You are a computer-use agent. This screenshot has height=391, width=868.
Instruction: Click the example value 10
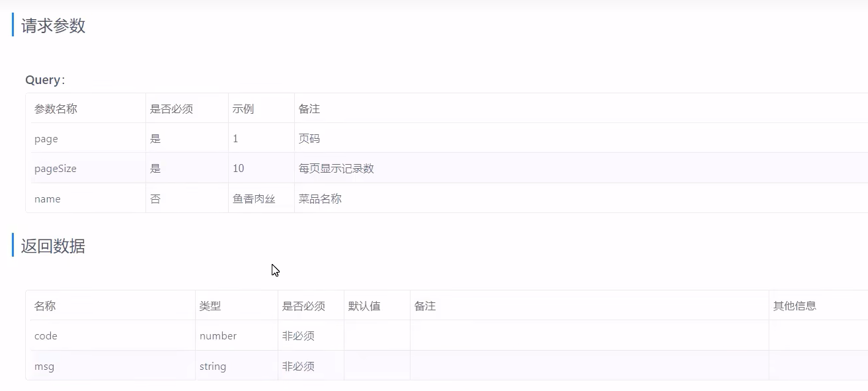tap(239, 169)
